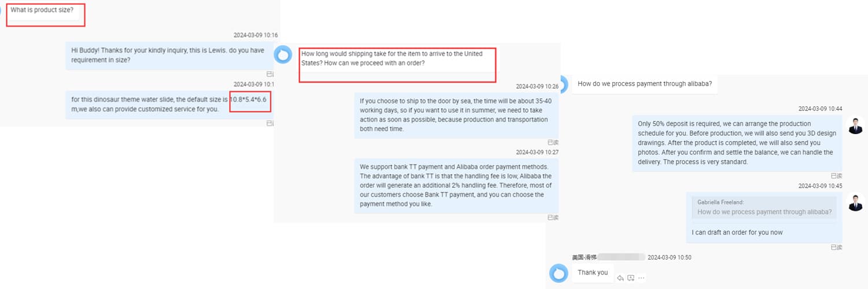The width and height of the screenshot is (868, 289).
Task: Click buyer avatar next to shipping time question
Action: pos(282,55)
